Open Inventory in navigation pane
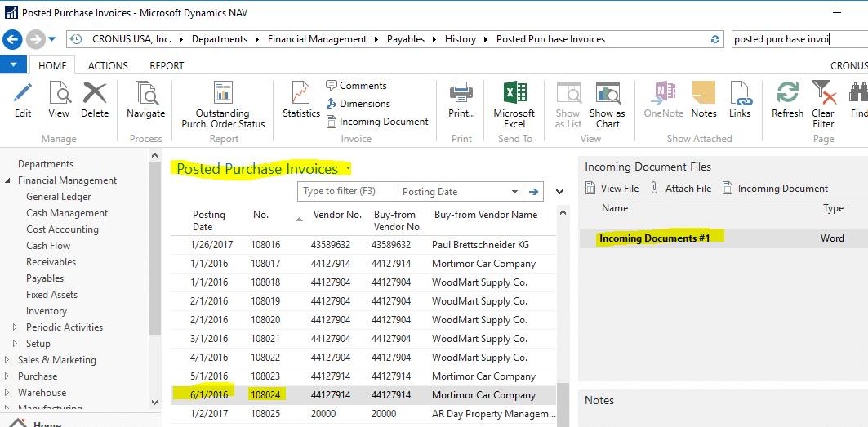This screenshot has width=868, height=427. 47,311
